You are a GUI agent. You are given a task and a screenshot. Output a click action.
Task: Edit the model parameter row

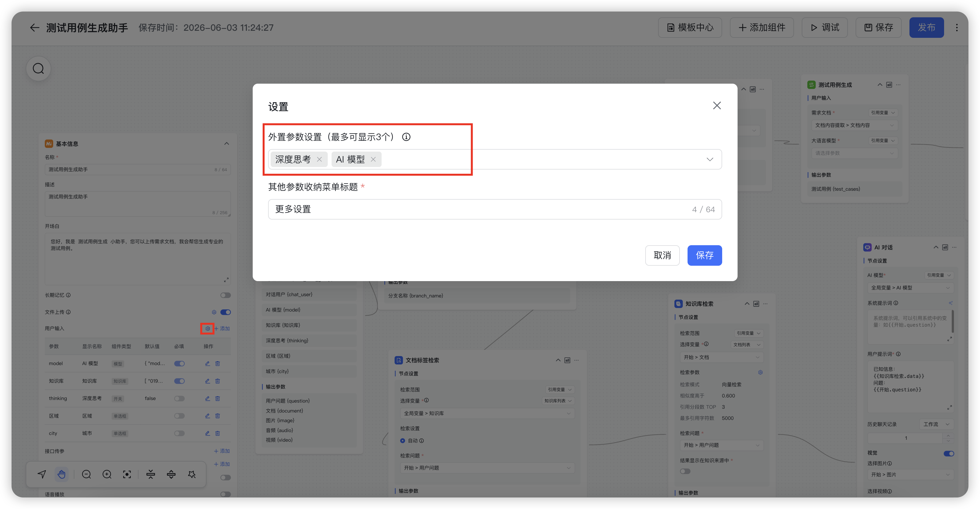[207, 363]
